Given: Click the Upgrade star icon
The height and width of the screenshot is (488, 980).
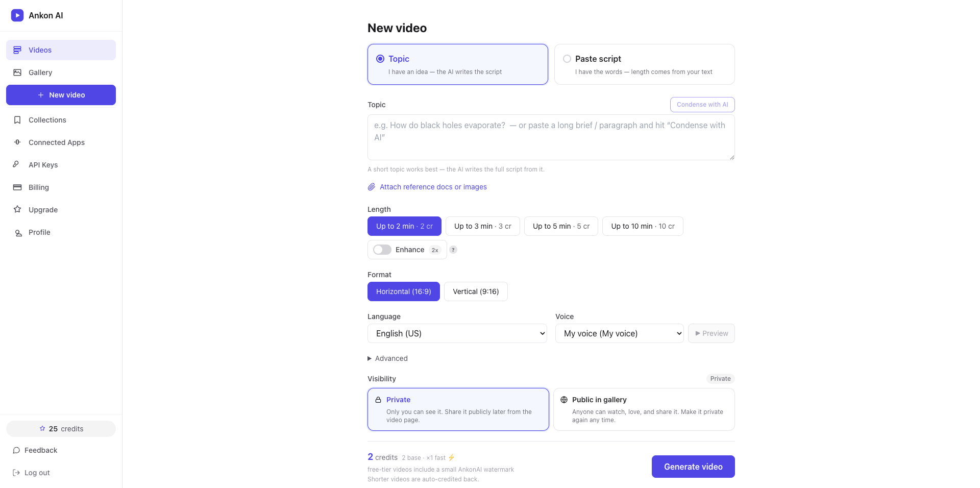Looking at the screenshot, I should (x=17, y=210).
